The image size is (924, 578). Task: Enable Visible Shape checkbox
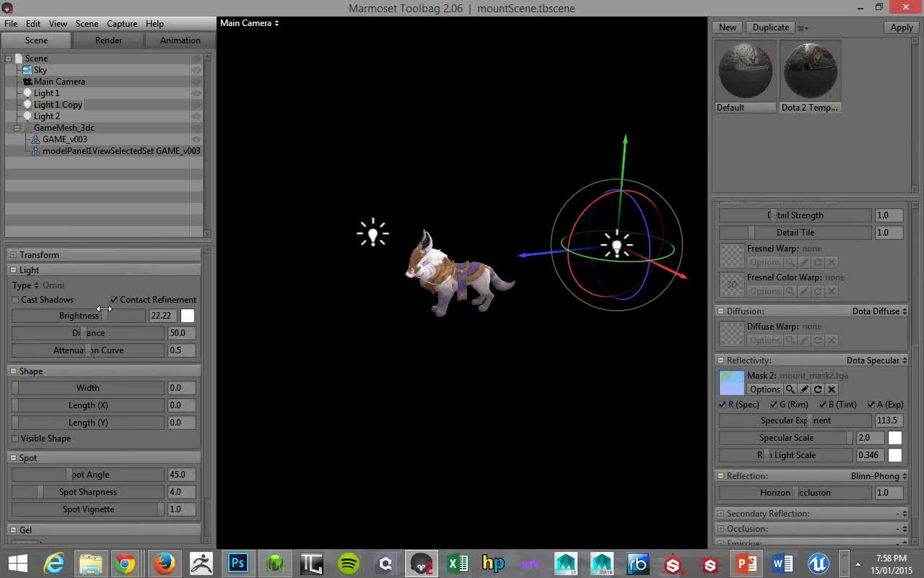[15, 439]
